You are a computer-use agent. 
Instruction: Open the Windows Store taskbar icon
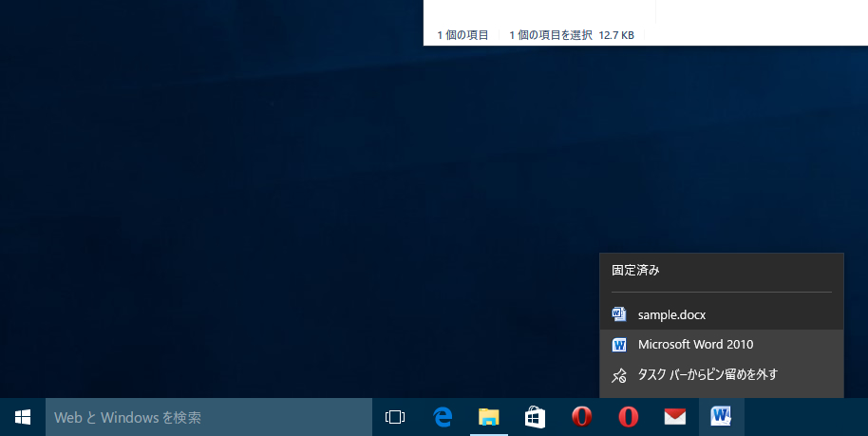536,417
